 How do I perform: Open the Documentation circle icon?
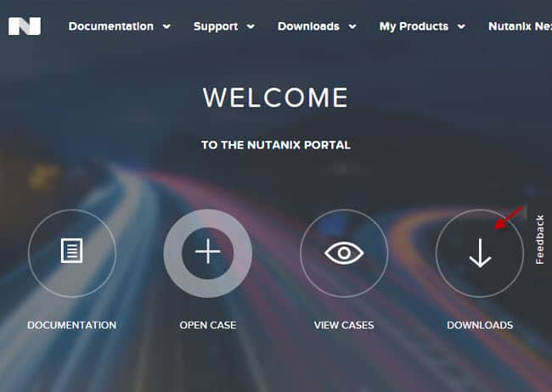coord(72,253)
